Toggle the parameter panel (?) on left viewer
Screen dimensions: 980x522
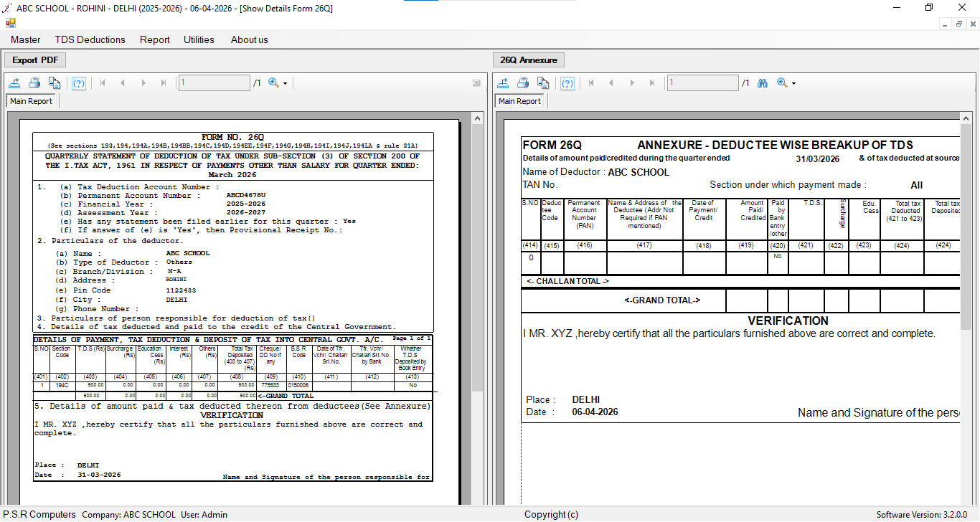coord(79,82)
